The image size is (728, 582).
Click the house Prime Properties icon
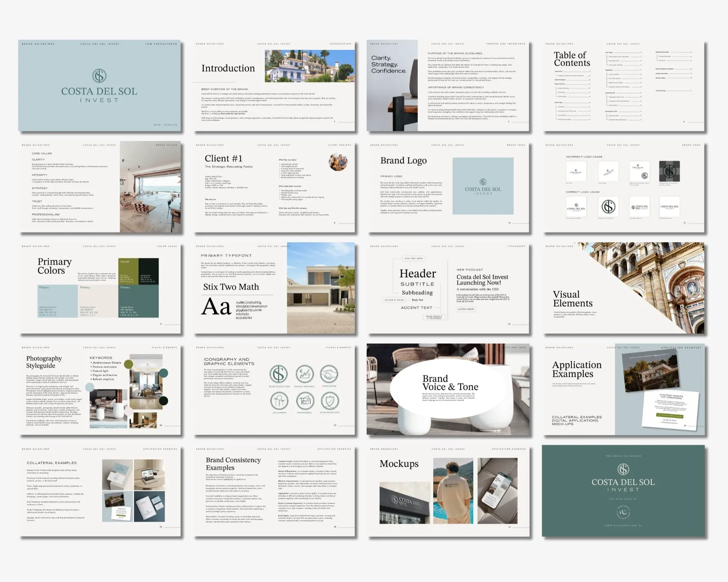pyautogui.click(x=305, y=401)
